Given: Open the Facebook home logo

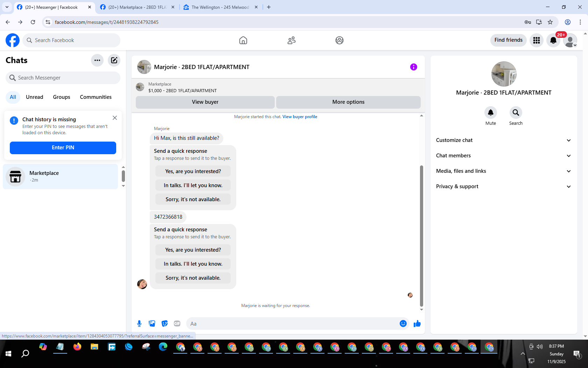Looking at the screenshot, I should (13, 40).
